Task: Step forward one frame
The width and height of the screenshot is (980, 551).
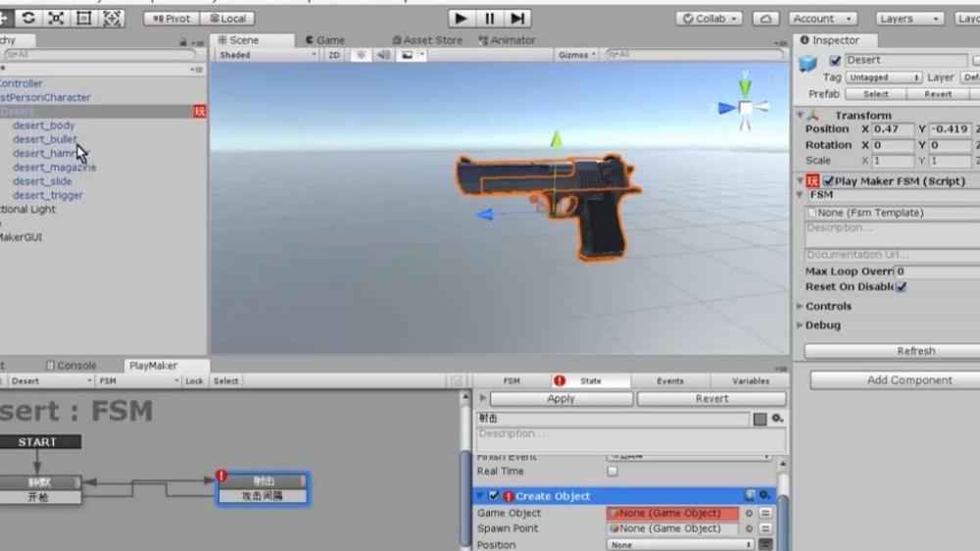Action: coord(517,18)
